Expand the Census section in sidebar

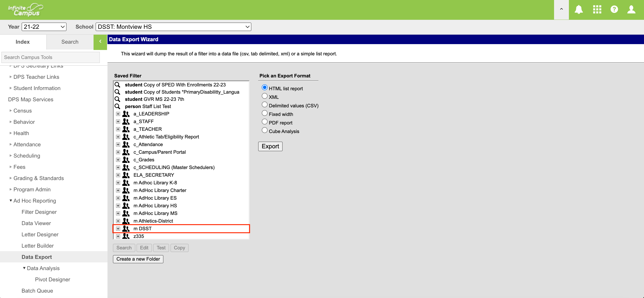pyautogui.click(x=11, y=111)
